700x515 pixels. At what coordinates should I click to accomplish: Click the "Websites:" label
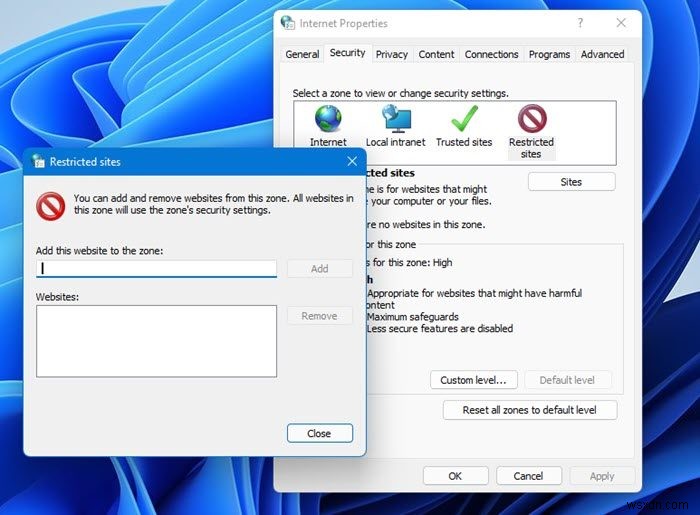coord(57,297)
